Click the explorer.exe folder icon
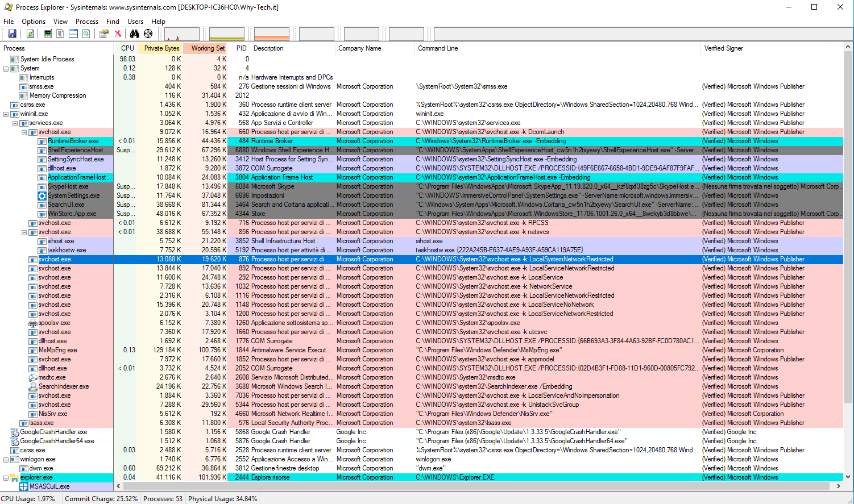The height and width of the screenshot is (504, 854). tap(15, 477)
